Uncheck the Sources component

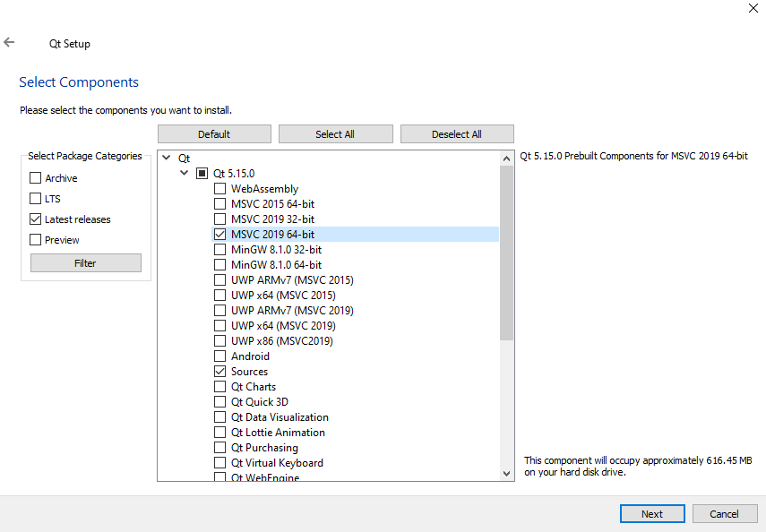pos(219,372)
